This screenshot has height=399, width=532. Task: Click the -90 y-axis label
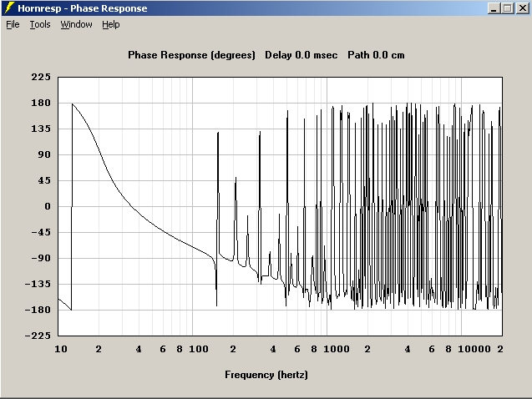(x=41, y=258)
